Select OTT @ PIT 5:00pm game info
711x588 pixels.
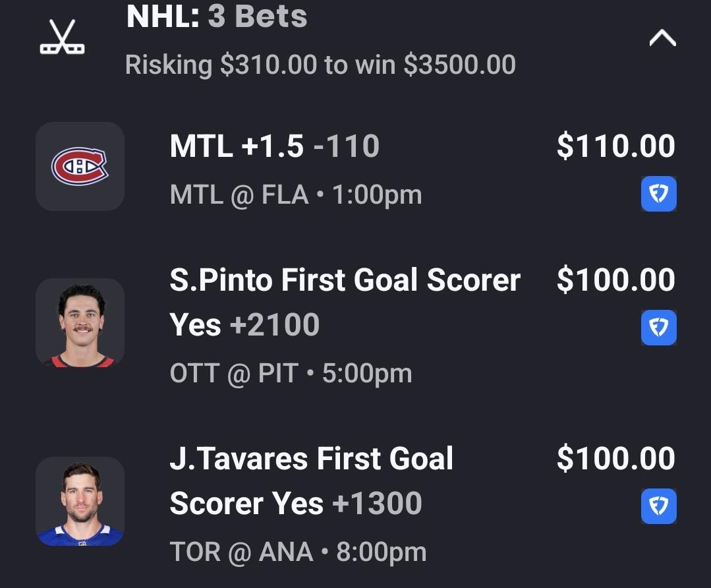[x=291, y=374]
